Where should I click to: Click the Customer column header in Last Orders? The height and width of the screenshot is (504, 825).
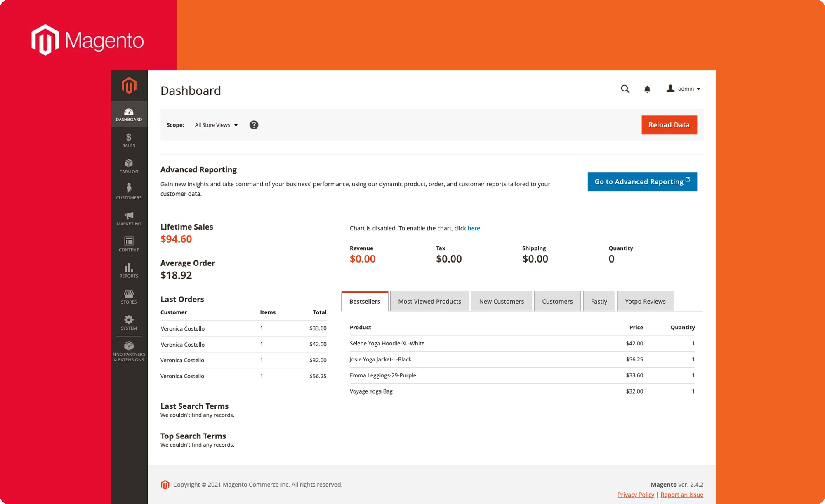point(174,312)
